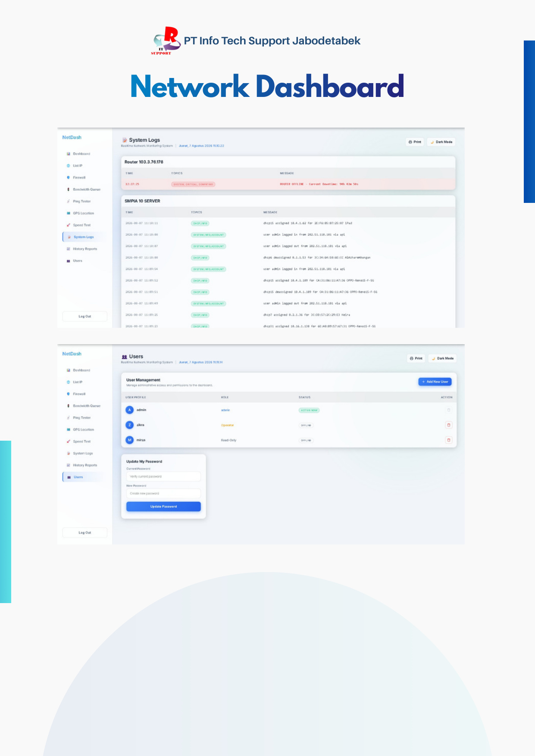
Task: Open GPS Location icon in System Logs screenshot
Action: tap(69, 213)
